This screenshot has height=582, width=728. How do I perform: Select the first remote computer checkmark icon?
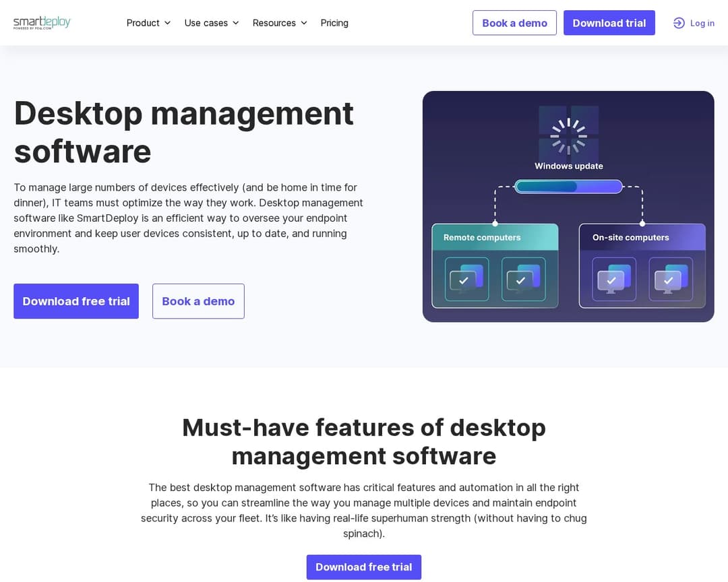[x=466, y=280]
